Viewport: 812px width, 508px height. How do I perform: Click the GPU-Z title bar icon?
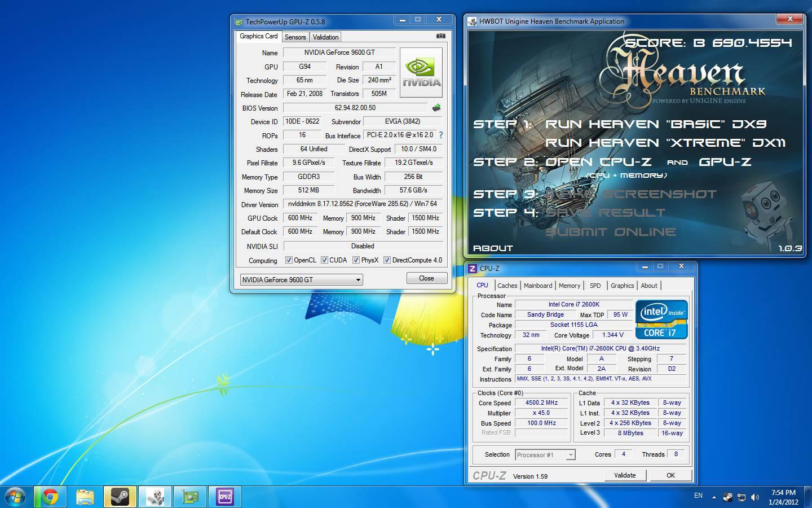click(239, 21)
